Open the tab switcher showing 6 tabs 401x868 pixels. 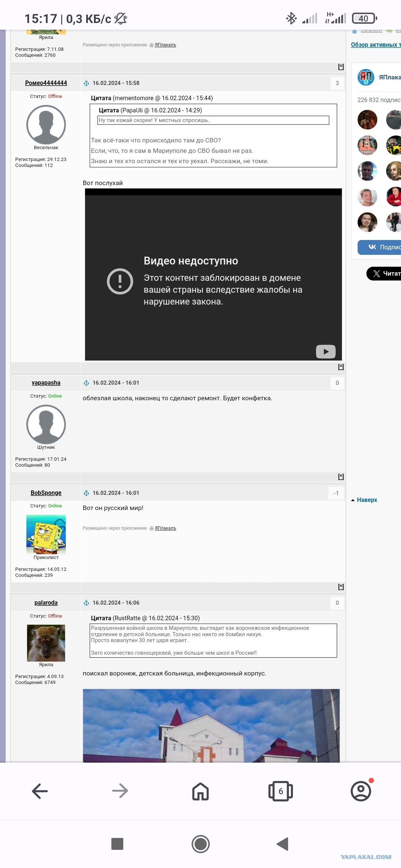coord(281,791)
